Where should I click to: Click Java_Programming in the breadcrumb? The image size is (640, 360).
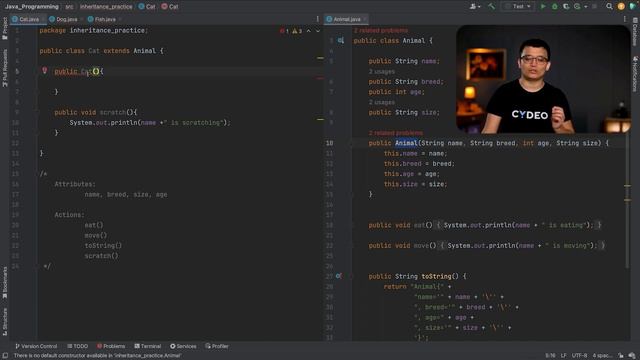tap(31, 7)
